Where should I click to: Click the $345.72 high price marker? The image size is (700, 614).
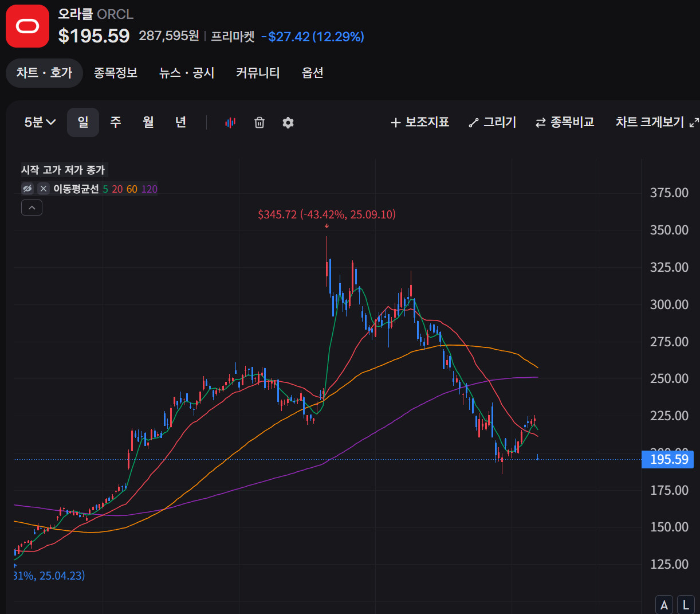[327, 215]
